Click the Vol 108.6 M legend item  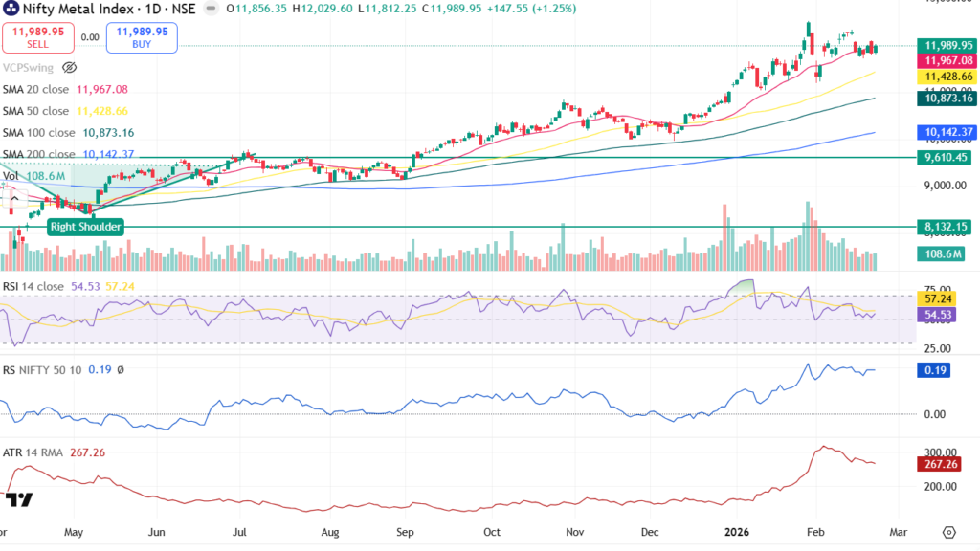pos(33,176)
